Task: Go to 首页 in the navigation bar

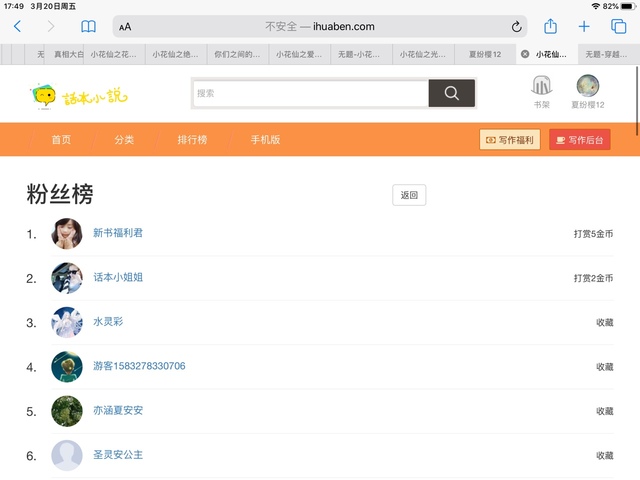Action: pos(62,140)
